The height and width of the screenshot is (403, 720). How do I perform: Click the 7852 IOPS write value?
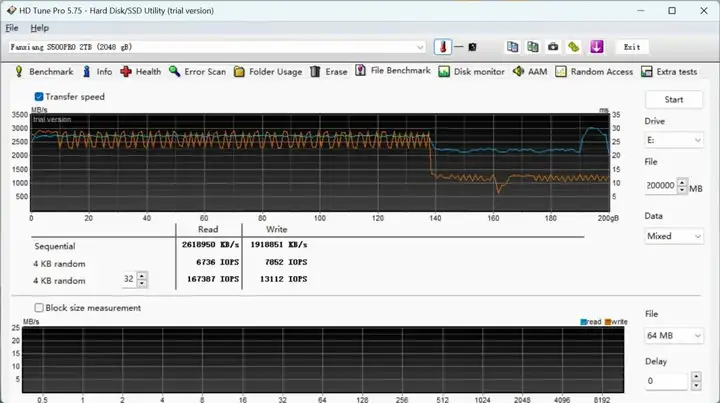point(286,262)
